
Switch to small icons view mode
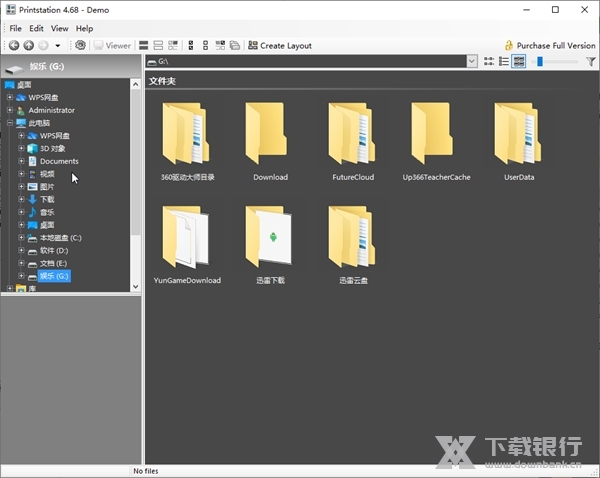click(489, 62)
